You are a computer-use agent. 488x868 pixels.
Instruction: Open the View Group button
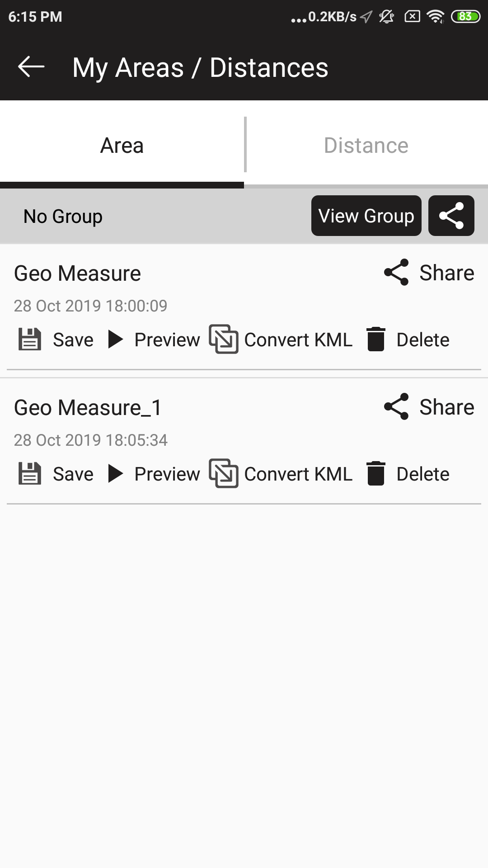coord(366,216)
